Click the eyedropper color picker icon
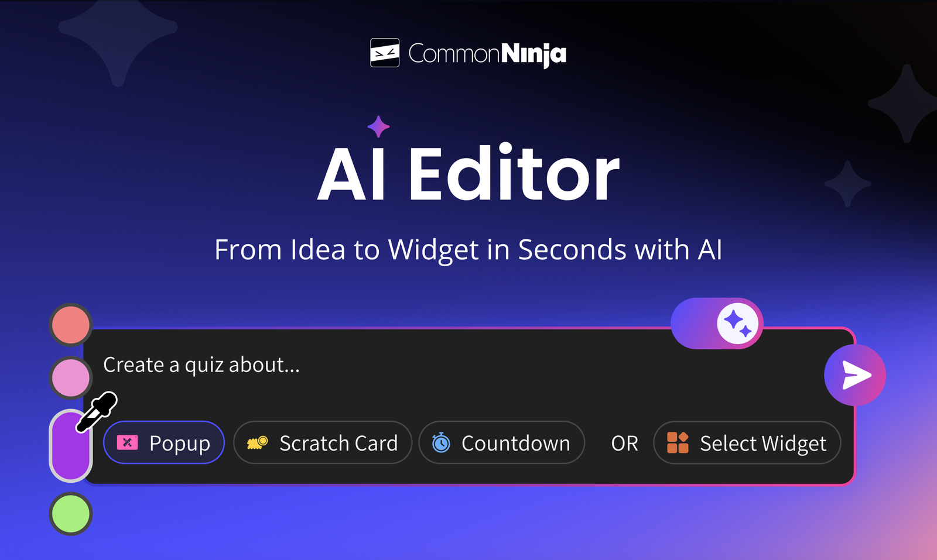This screenshot has height=560, width=937. (97, 412)
